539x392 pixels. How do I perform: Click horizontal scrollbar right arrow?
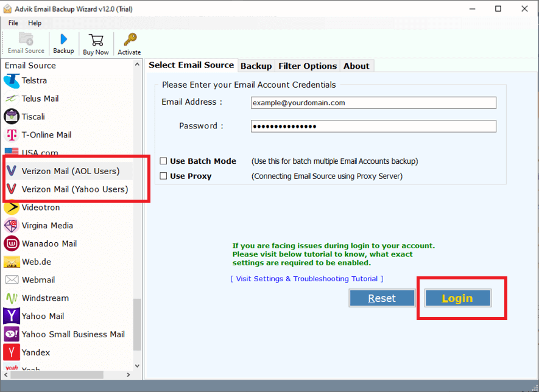(129, 374)
